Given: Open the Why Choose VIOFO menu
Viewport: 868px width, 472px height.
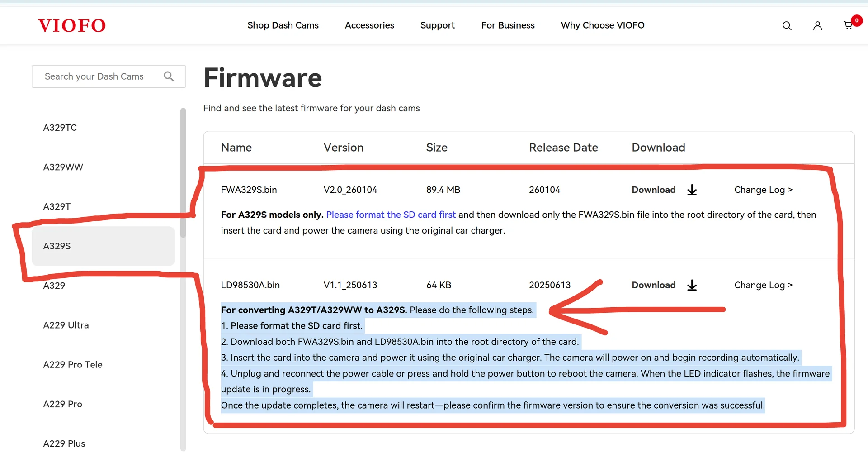Looking at the screenshot, I should pos(603,25).
